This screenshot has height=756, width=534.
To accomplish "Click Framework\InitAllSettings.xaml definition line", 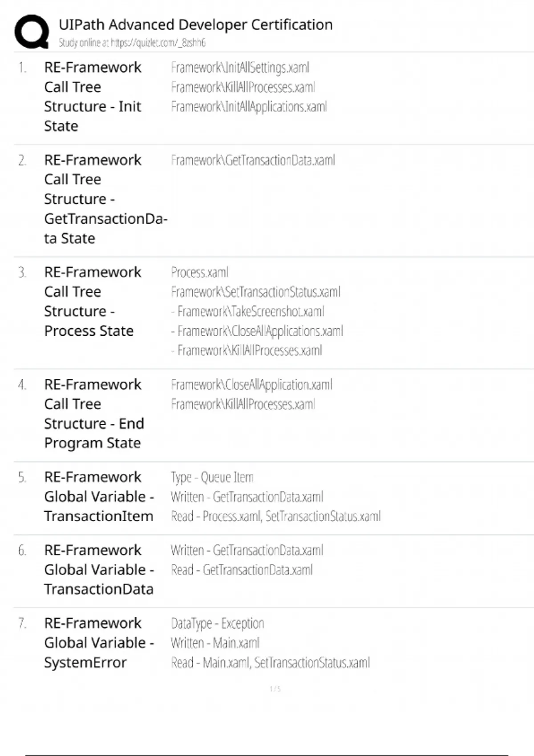I will 240,68.
